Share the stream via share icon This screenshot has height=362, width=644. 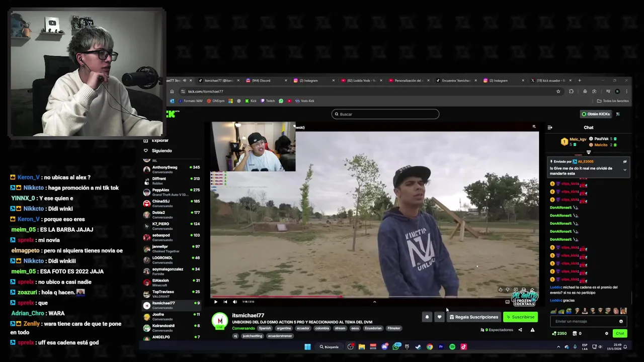pyautogui.click(x=520, y=330)
